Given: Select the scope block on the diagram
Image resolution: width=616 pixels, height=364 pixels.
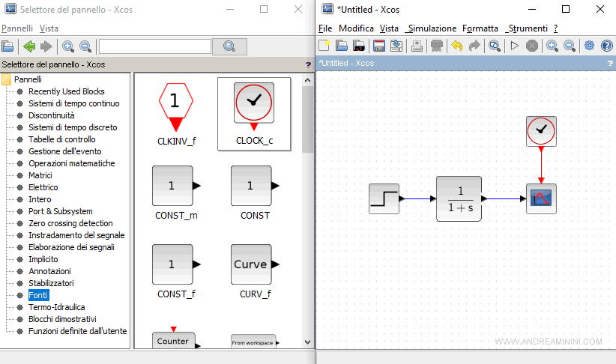Looking at the screenshot, I should click(541, 198).
